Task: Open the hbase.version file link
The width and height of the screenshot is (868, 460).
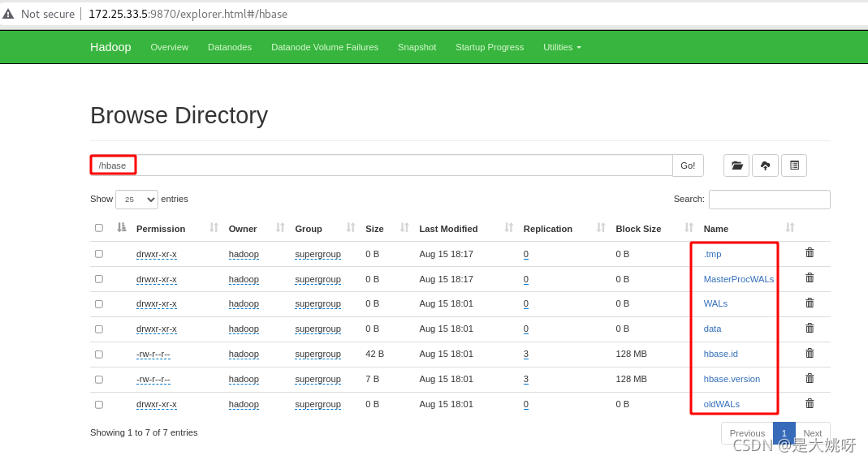Action: (x=732, y=380)
